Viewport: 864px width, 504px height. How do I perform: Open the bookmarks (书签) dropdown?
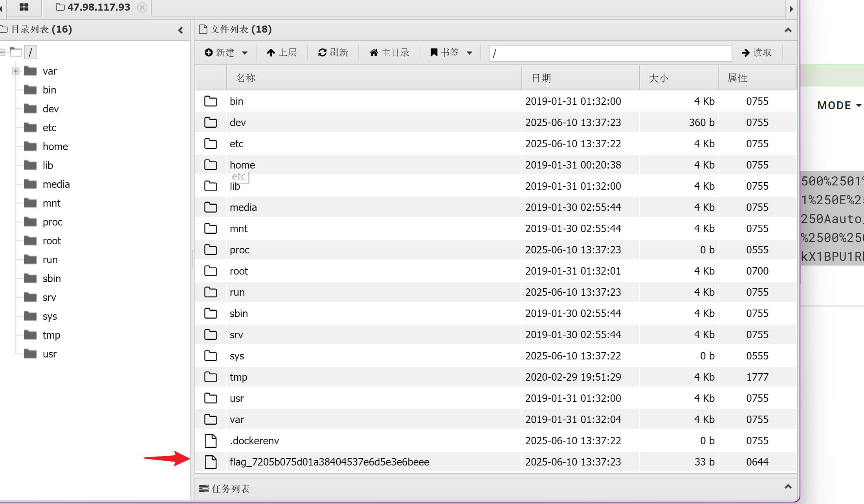[x=451, y=53]
